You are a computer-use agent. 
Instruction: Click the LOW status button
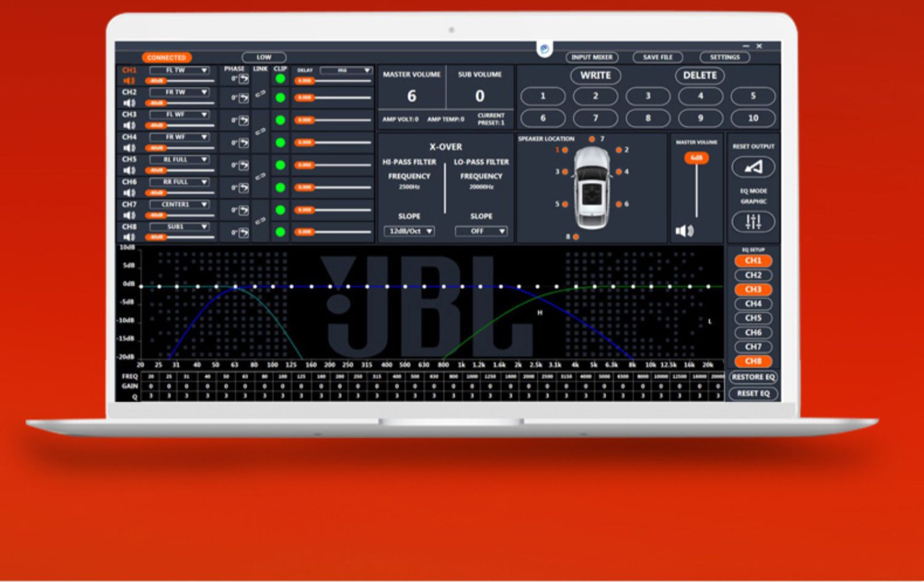[264, 57]
